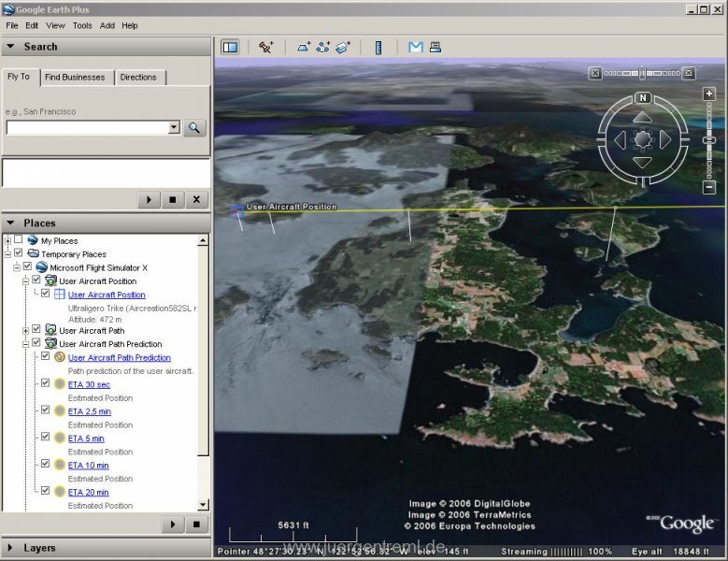Click the tilt-up icon left of tilt slider
728x561 pixels.
595,73
